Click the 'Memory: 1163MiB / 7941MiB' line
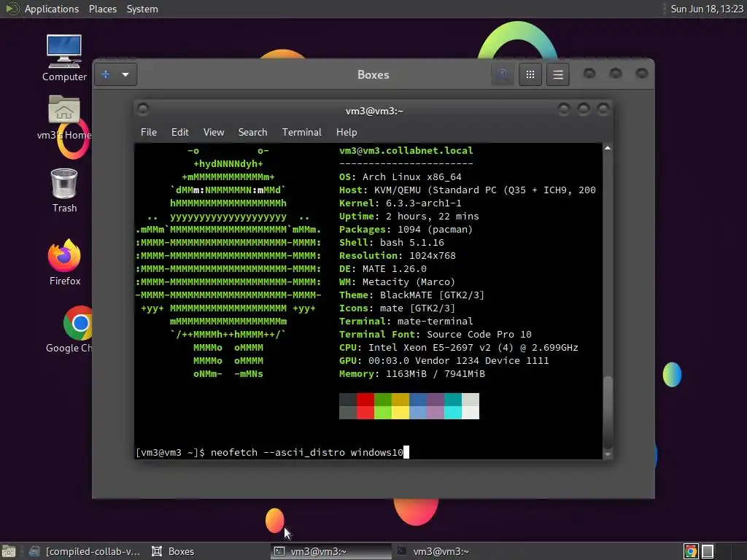747x560 pixels. [411, 374]
